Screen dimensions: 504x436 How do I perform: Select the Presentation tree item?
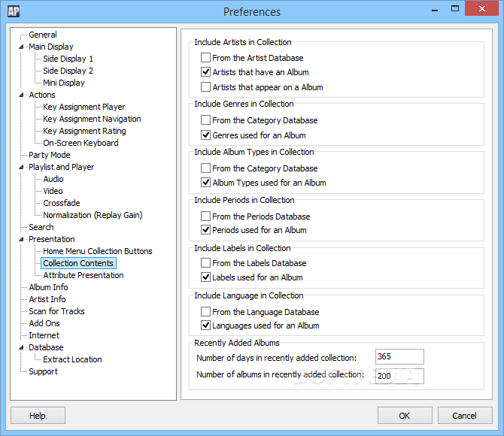coord(52,239)
